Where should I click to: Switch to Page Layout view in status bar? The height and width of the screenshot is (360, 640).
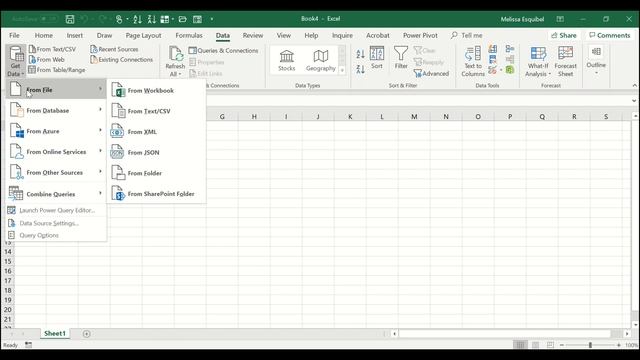[535, 345]
